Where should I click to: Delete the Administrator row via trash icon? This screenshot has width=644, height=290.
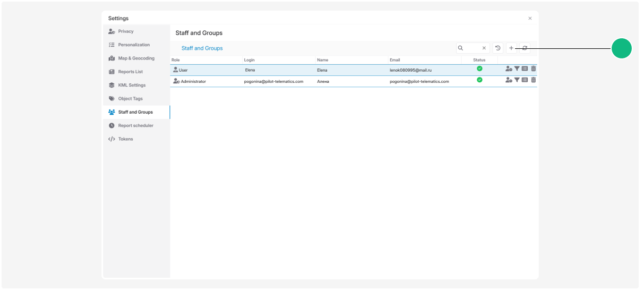coord(534,80)
